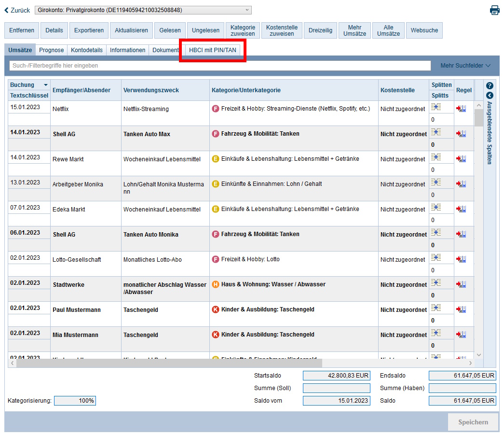Image resolution: width=504 pixels, height=435 pixels.
Task: Click rule icon in Tanken Auto Monika row
Action: click(461, 234)
